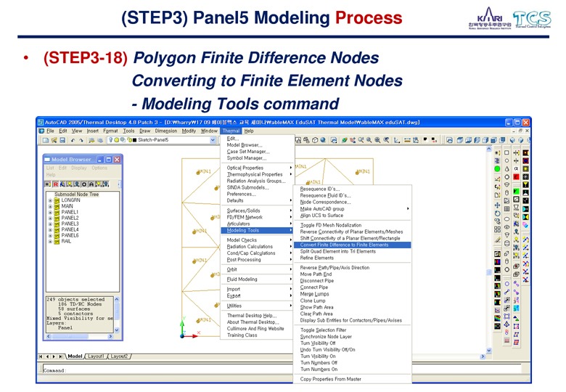Click the array (four squares) icon in the right toolbar
Image resolution: width=566 pixels, height=392 pixels.
[497, 229]
